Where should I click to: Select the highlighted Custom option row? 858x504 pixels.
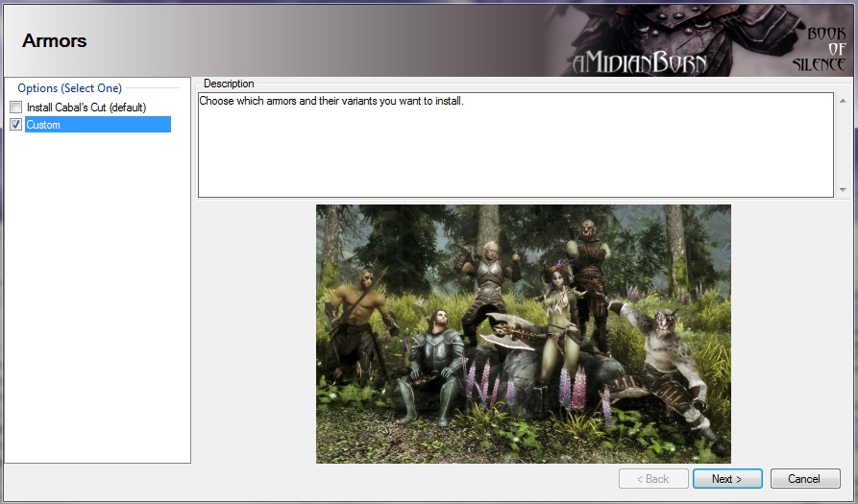click(x=98, y=125)
